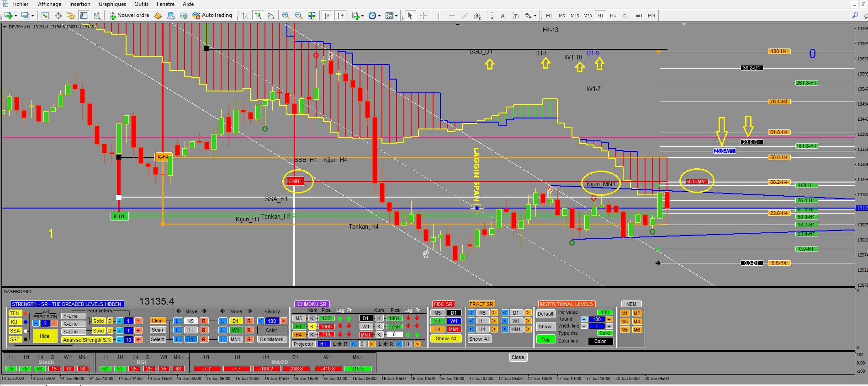The width and height of the screenshot is (868, 386).
Task: Toggle the KIJ level button
Action: [x=15, y=322]
